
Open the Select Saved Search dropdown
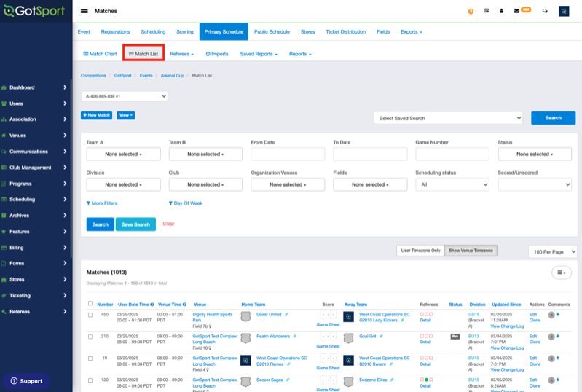pos(449,118)
